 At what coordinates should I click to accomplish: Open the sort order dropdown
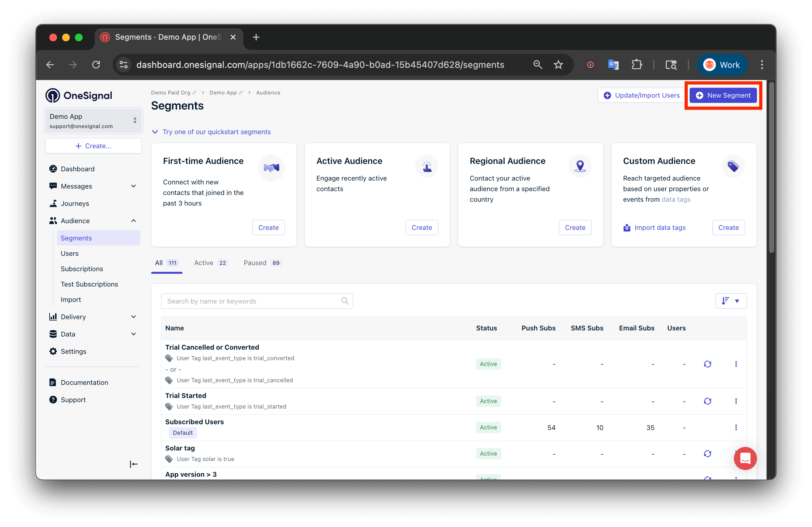tap(731, 301)
